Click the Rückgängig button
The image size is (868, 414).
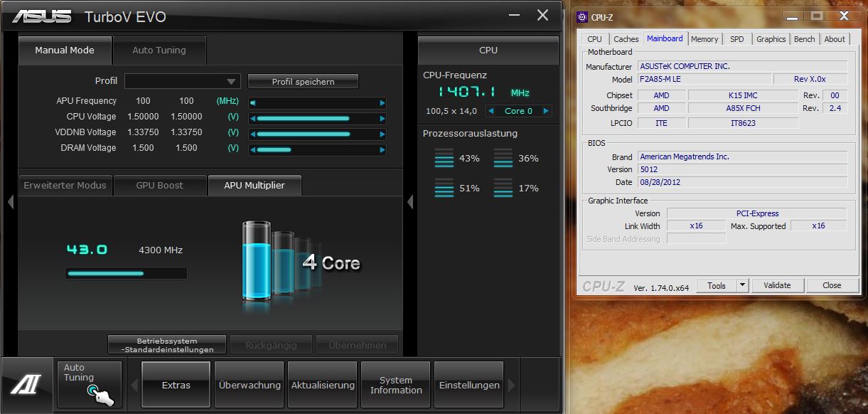(x=271, y=345)
